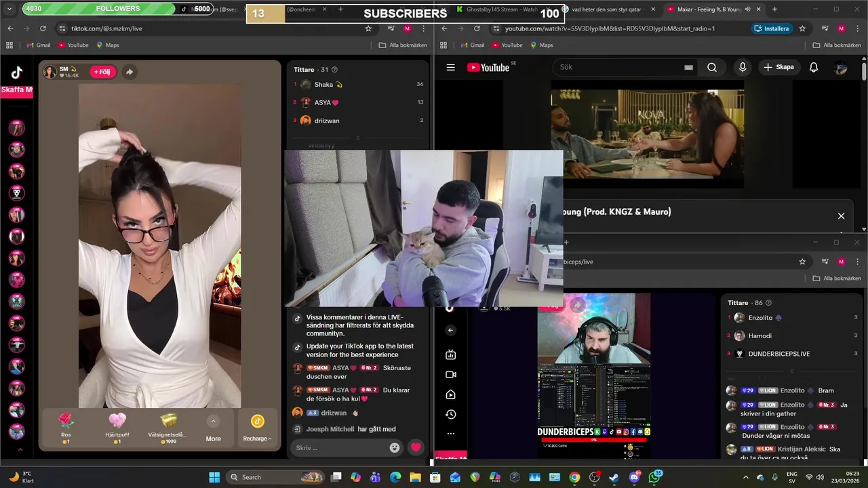Viewport: 868px width, 488px height.
Task: Start YouTube voice search microphone
Action: click(743, 67)
